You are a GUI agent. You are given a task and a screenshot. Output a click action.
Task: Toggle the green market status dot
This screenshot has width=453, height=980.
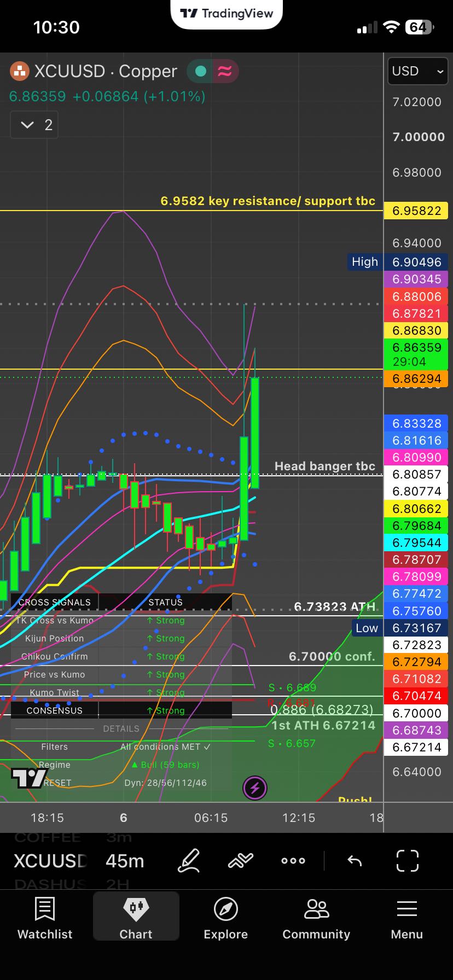click(x=201, y=71)
